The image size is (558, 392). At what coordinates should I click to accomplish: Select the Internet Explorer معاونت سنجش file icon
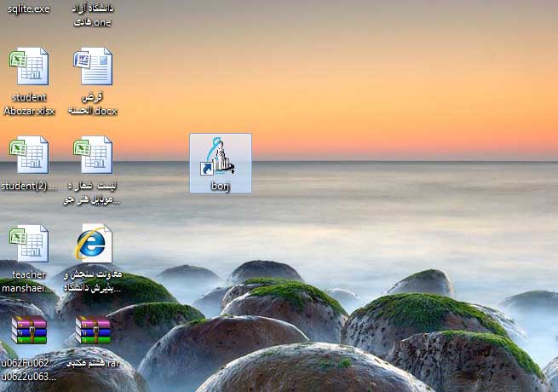tap(93, 243)
